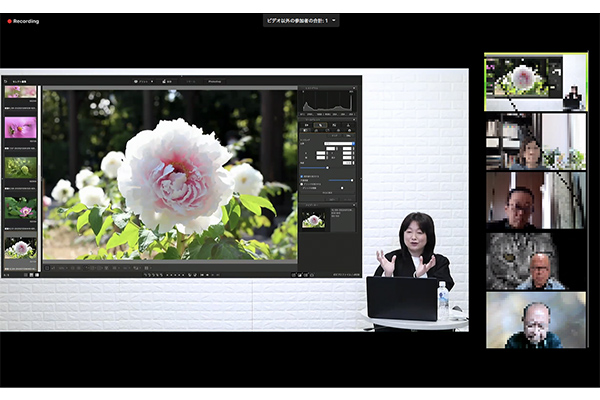Adjust the blue slider in adjustment panel
Image resolution: width=600 pixels, height=400 pixels.
coord(327,168)
